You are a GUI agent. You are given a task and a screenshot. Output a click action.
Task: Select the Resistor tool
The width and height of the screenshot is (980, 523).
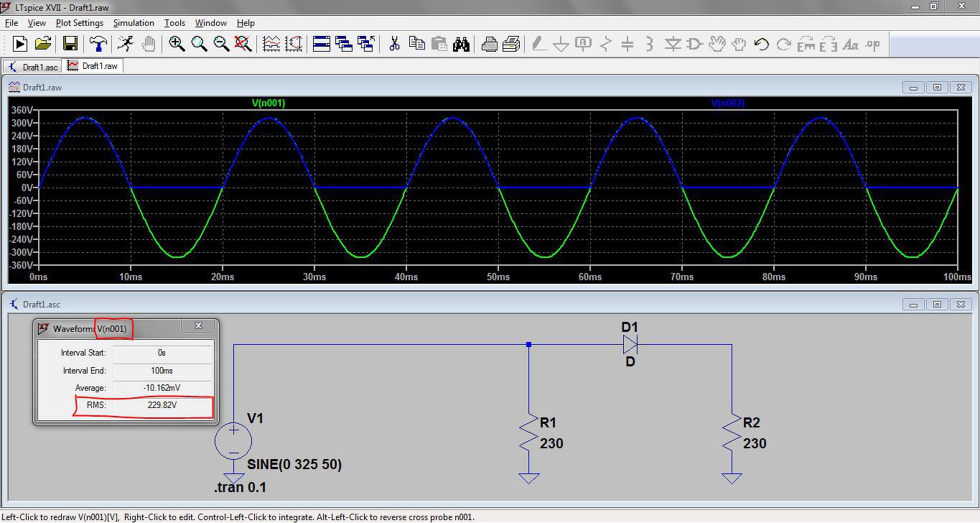pyautogui.click(x=605, y=45)
